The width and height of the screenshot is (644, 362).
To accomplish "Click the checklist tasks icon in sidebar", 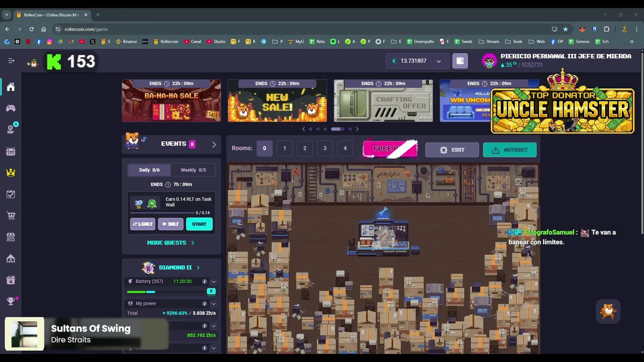I will 11,194.
